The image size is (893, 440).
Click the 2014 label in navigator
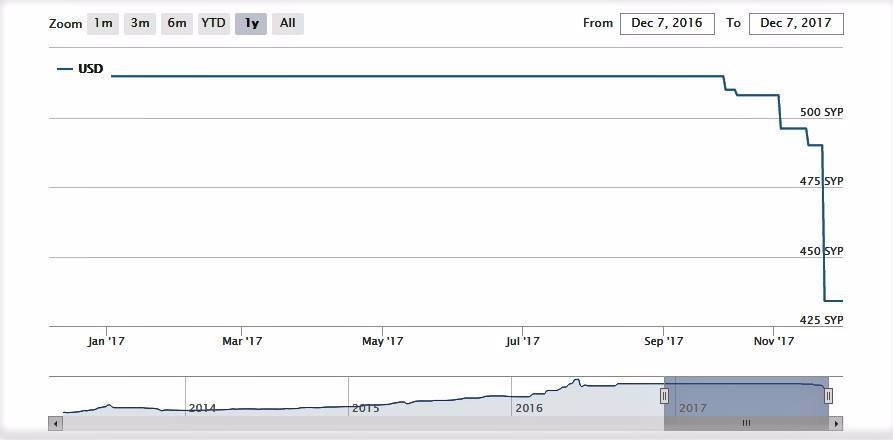tap(202, 408)
